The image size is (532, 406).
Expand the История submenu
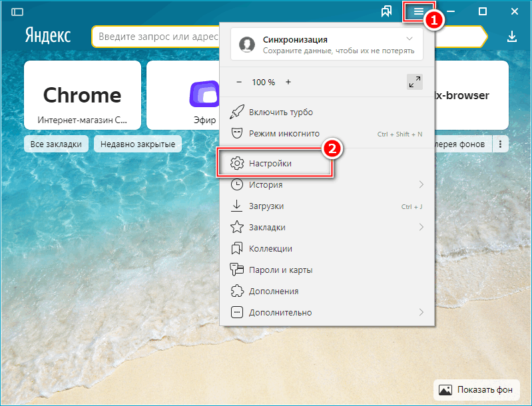[421, 184]
